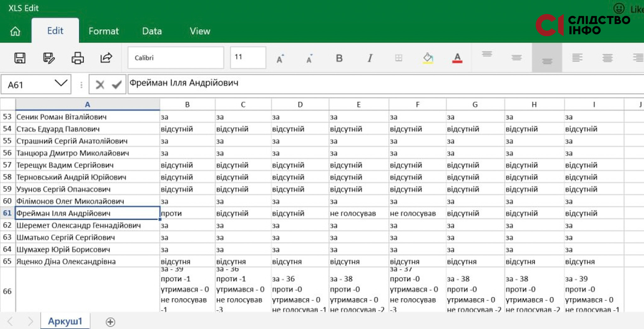644x329 pixels.
Task: Select column E header
Action: [358, 105]
